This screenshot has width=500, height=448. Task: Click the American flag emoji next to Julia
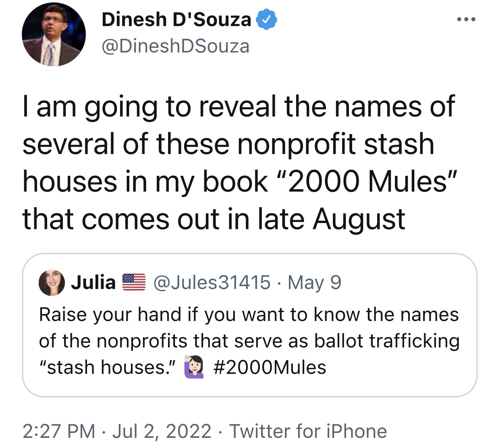[134, 282]
